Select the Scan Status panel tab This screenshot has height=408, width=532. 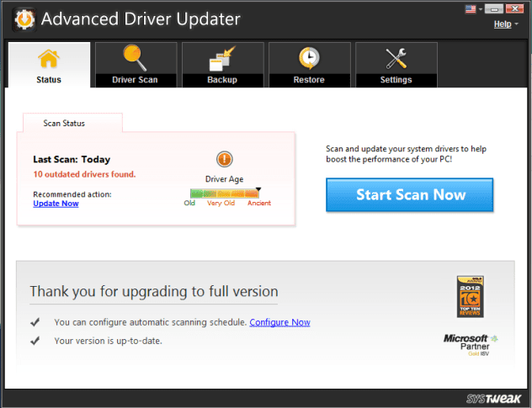click(72, 123)
